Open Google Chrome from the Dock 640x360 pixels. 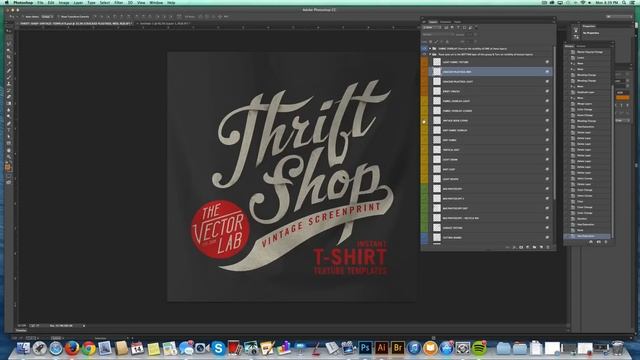(x=88, y=348)
